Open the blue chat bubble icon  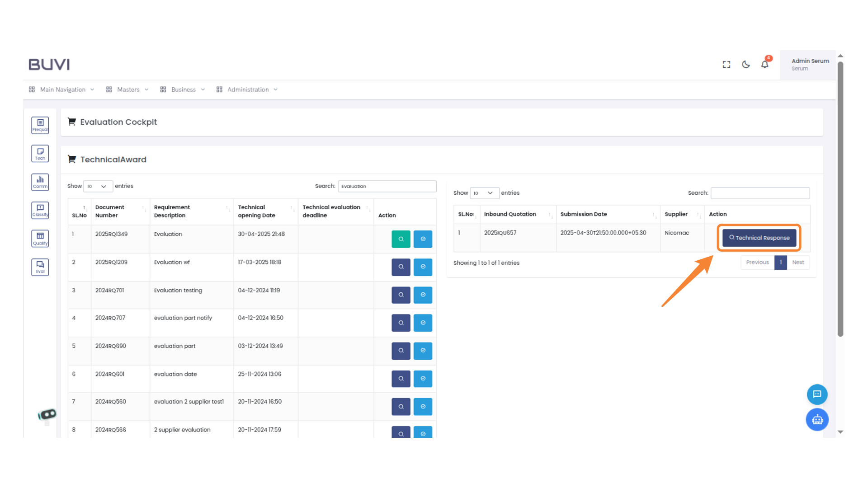coord(817,394)
